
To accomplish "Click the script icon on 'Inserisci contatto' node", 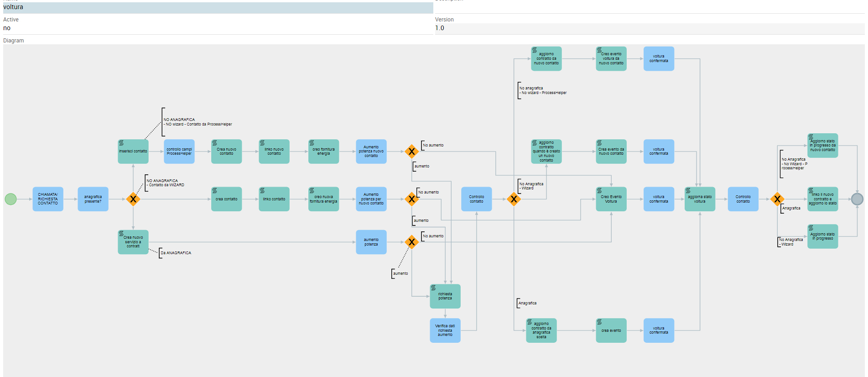I will (121, 143).
